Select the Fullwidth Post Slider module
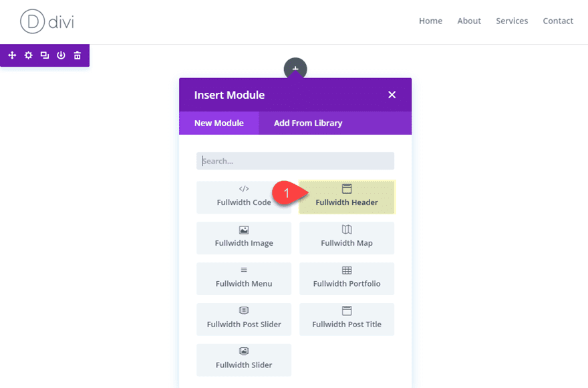 click(x=244, y=319)
